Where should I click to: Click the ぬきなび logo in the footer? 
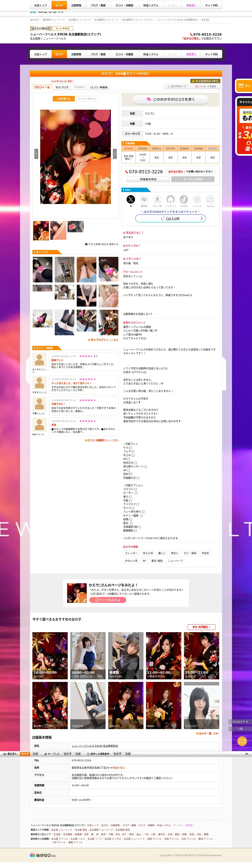pyautogui.click(x=43, y=855)
